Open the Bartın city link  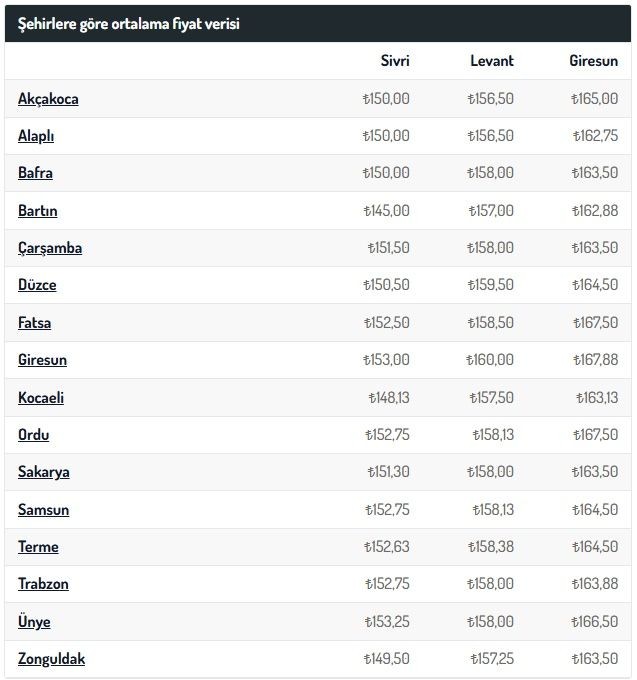coord(38,211)
